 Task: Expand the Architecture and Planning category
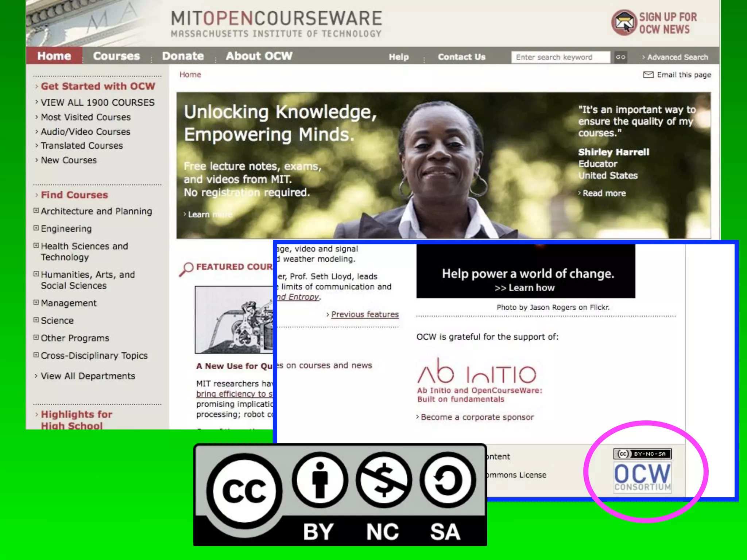[x=36, y=211]
